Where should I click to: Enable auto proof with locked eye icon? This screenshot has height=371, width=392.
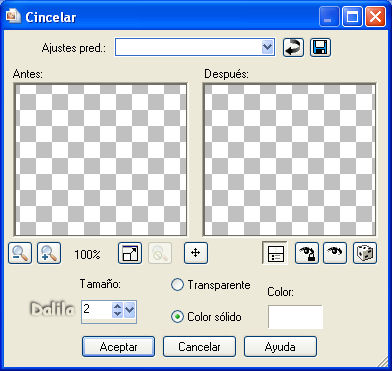tap(307, 253)
